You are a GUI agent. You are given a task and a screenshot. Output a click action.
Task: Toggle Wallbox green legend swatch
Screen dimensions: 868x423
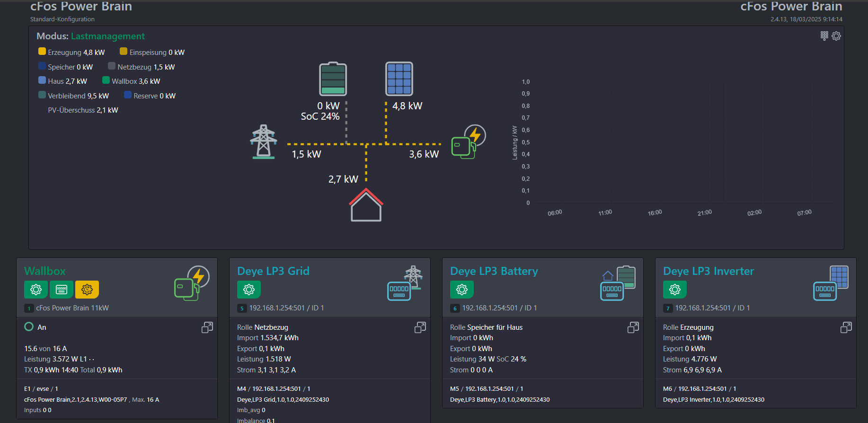106,80
